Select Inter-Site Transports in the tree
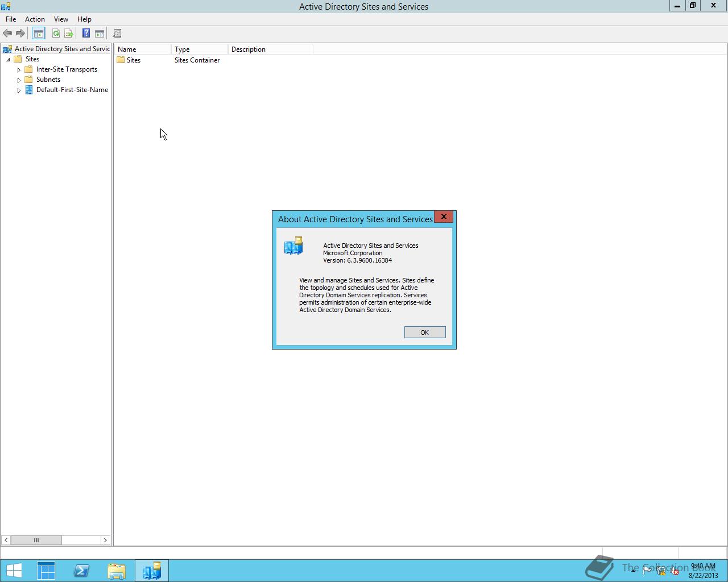728x582 pixels. 67,69
